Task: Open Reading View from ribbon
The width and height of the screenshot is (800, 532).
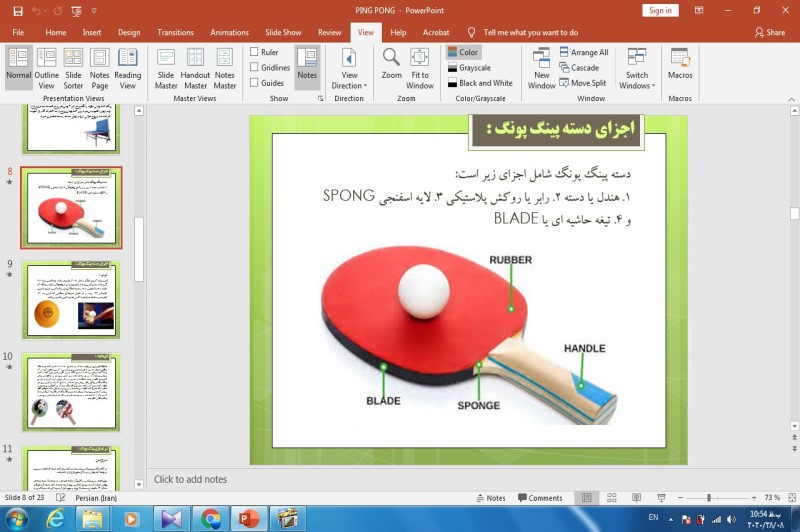Action: click(x=127, y=68)
